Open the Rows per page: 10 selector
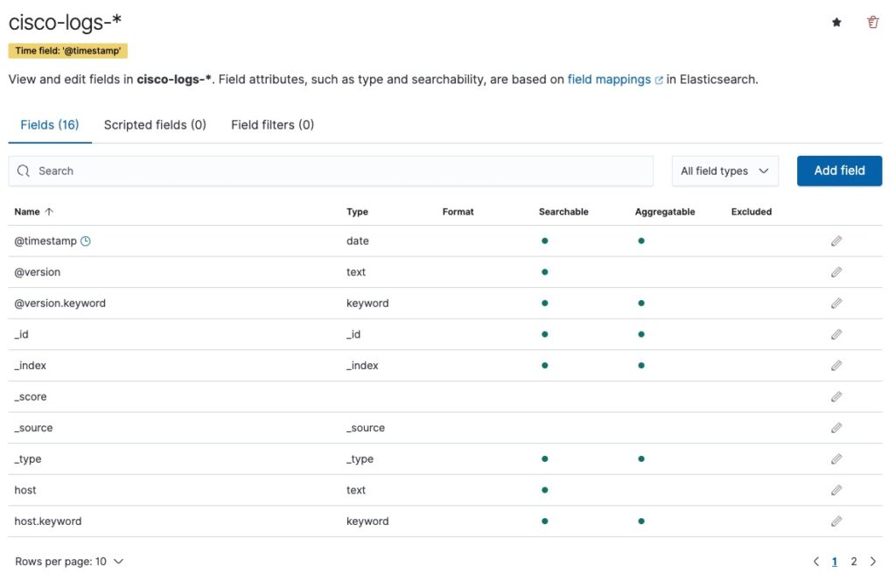The image size is (896, 588). click(x=69, y=562)
